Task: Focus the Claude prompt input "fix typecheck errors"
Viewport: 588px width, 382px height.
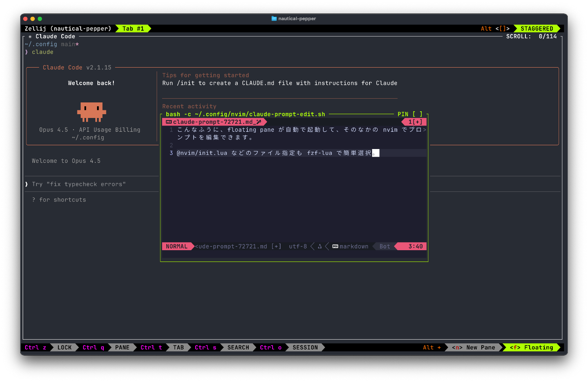Action: click(79, 184)
